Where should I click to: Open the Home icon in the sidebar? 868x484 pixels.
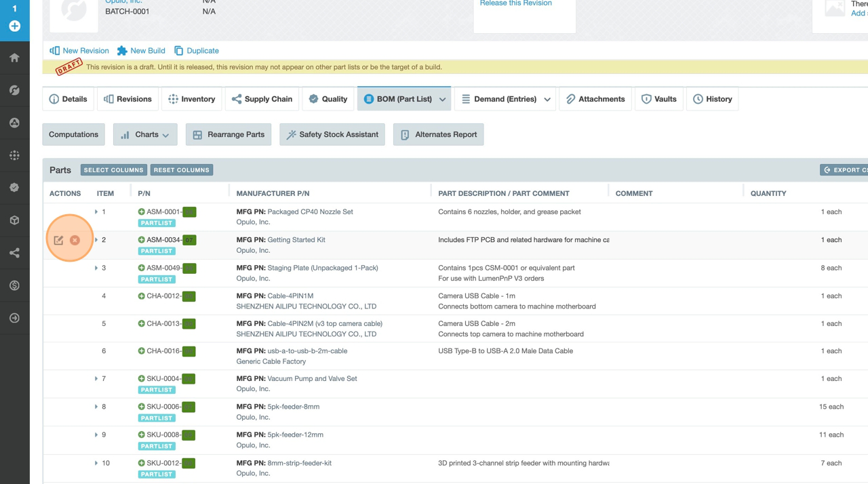(x=14, y=58)
